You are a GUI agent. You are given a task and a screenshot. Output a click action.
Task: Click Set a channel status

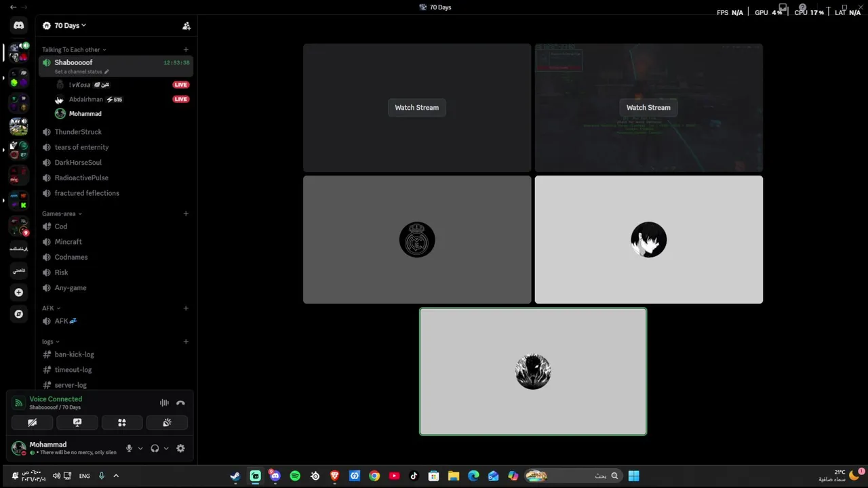81,72
